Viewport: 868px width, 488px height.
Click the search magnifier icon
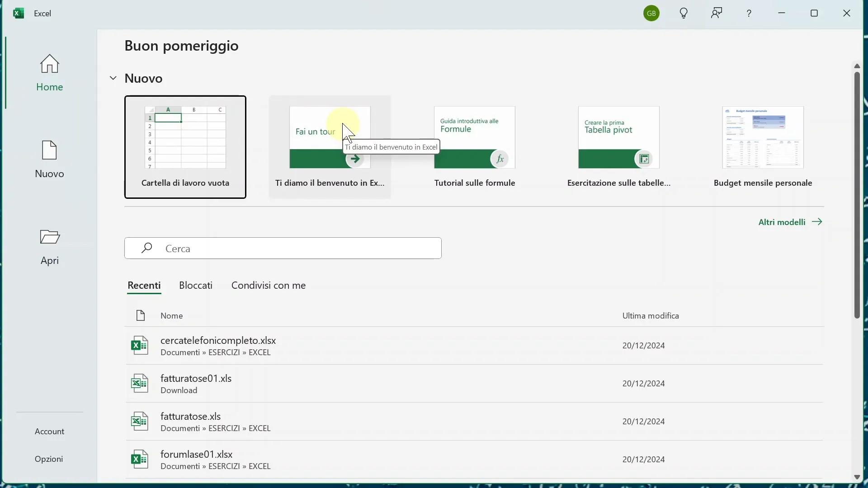[146, 248]
